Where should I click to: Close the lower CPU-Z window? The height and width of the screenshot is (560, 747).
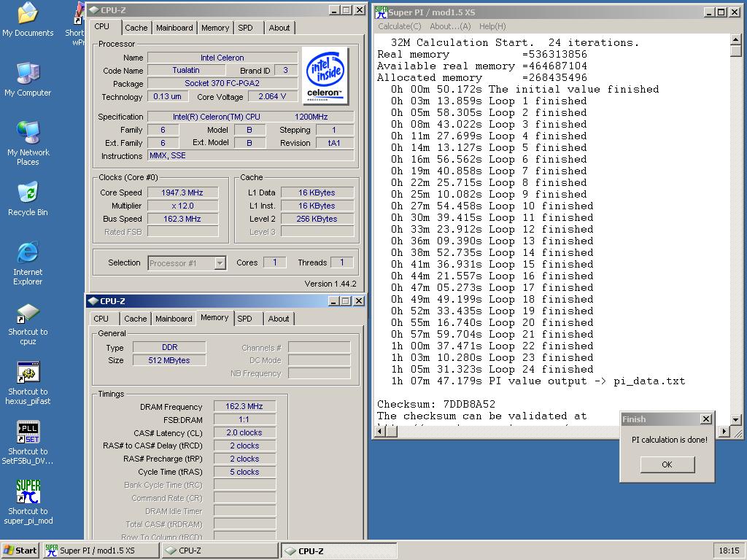pyautogui.click(x=359, y=301)
